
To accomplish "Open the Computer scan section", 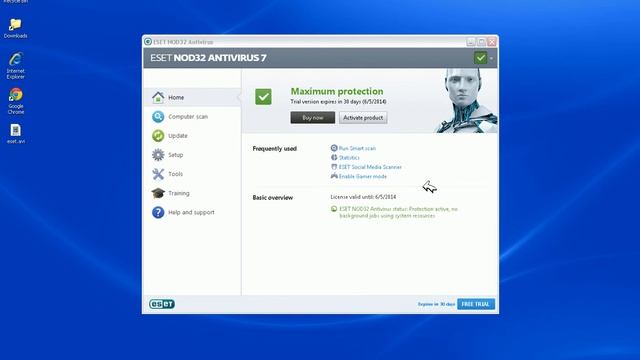I will [192, 117].
